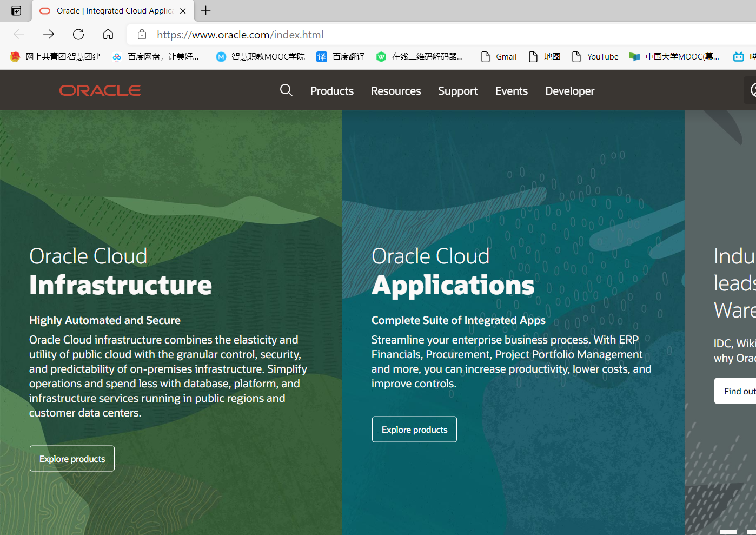Click the bilibili bookmark icon
Image resolution: width=756 pixels, height=535 pixels.
[739, 57]
